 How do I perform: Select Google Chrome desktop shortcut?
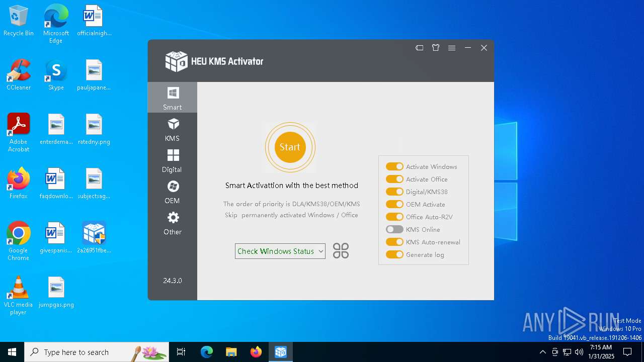19,241
